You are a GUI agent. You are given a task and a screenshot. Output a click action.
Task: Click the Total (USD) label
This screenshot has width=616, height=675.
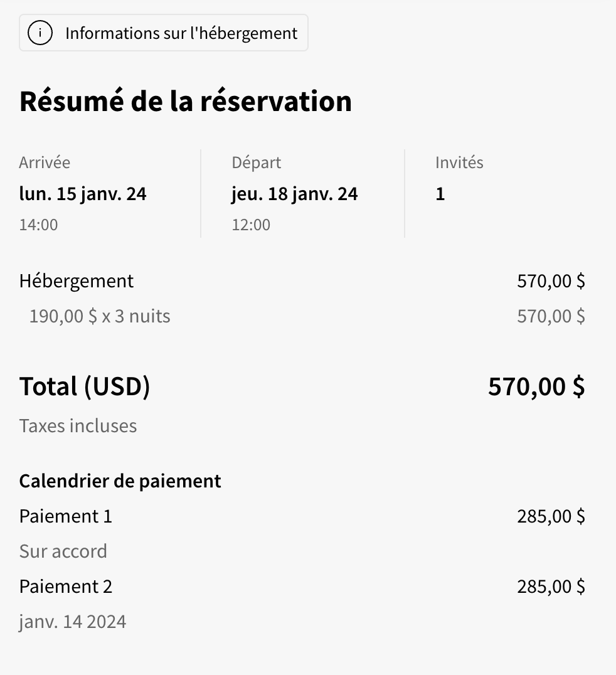click(x=85, y=386)
